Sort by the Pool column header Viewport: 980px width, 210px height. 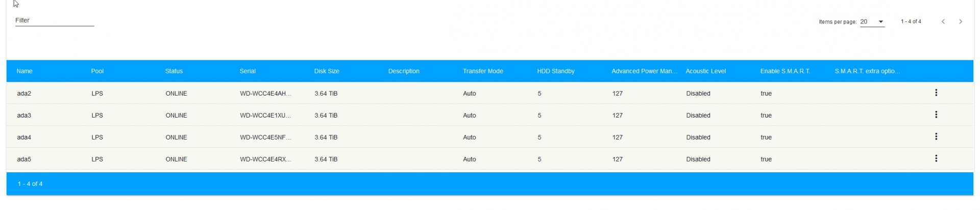click(x=97, y=71)
